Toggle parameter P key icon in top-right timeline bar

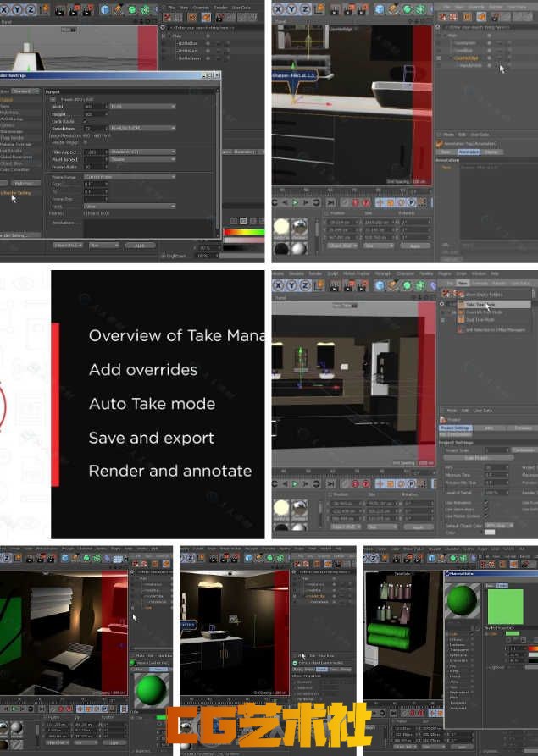coord(411,203)
